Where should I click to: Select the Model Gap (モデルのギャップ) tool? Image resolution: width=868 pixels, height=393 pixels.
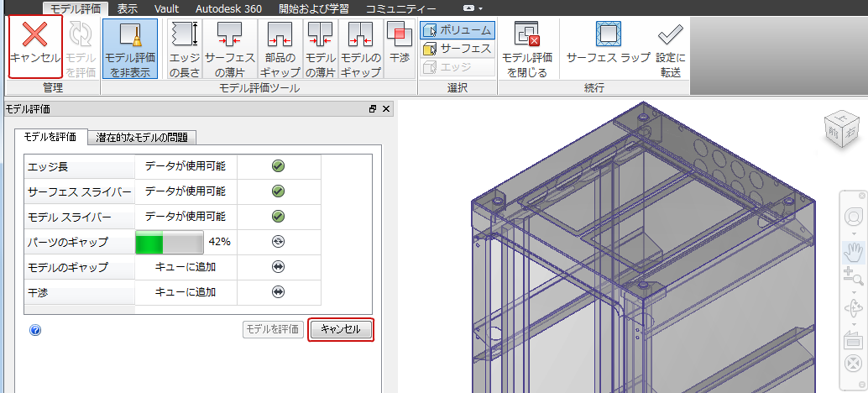pos(360,49)
